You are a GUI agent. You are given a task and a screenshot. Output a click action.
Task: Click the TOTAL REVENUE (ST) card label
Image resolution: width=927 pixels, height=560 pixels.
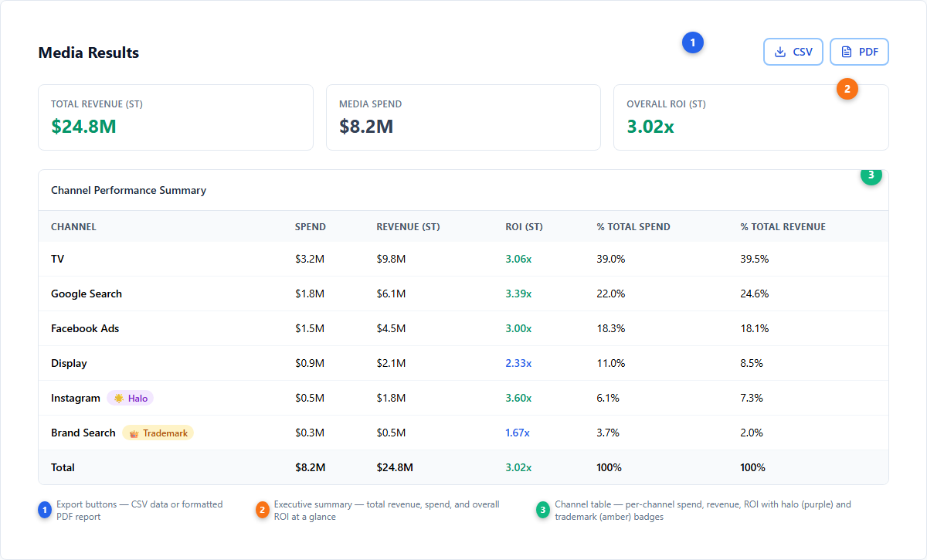(x=97, y=104)
